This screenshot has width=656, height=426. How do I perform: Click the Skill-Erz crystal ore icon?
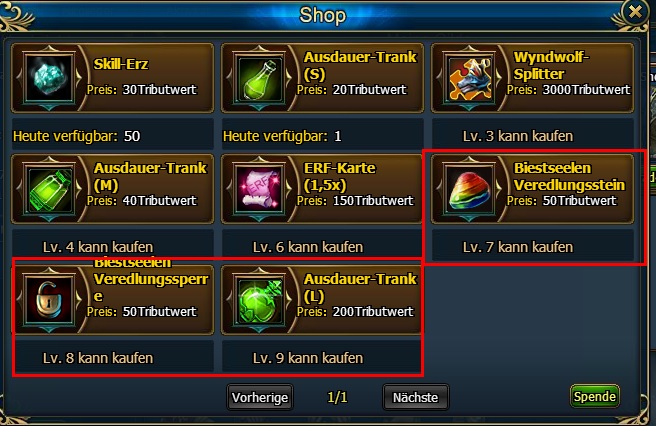49,77
